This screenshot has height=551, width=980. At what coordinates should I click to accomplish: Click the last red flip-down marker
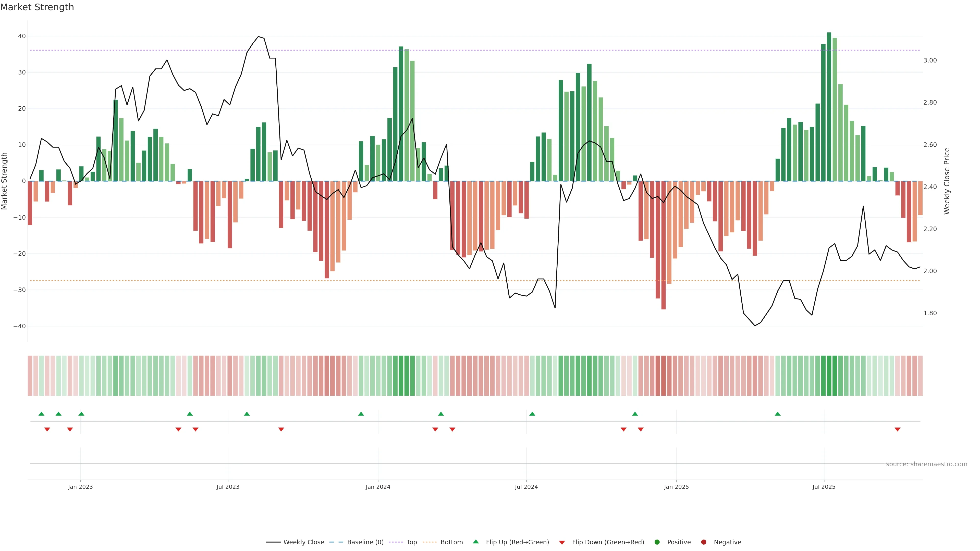[898, 429]
